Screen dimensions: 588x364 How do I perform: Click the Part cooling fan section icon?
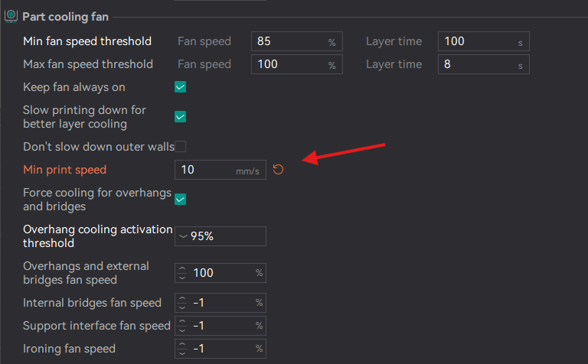point(11,16)
